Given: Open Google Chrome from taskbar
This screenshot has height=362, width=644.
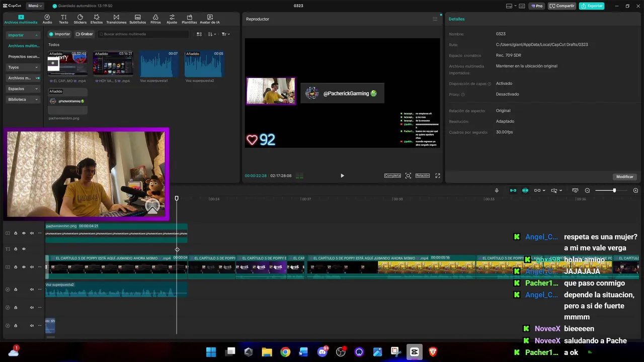Looking at the screenshot, I should coord(285,352).
